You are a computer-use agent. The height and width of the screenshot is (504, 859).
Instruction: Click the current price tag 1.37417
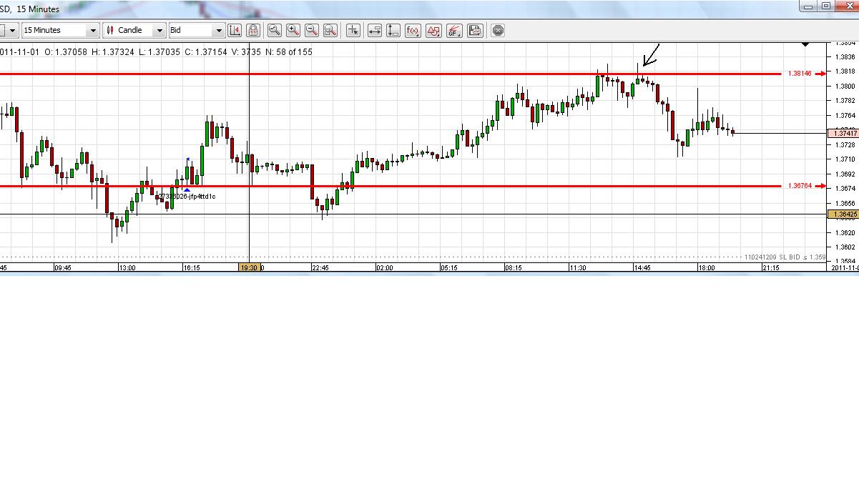click(843, 134)
